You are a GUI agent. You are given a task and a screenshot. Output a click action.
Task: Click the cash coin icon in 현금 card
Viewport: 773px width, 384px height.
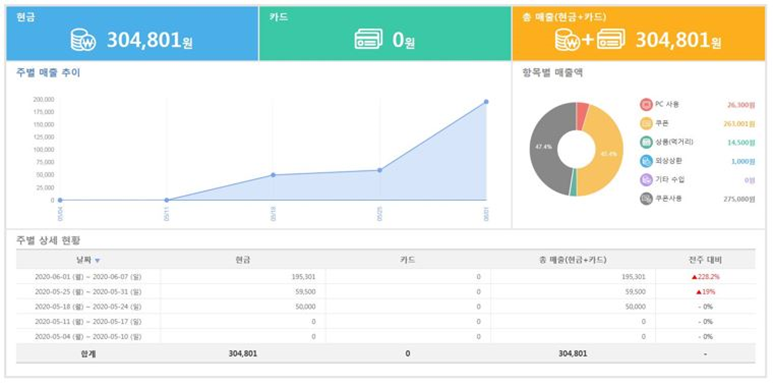pos(82,40)
